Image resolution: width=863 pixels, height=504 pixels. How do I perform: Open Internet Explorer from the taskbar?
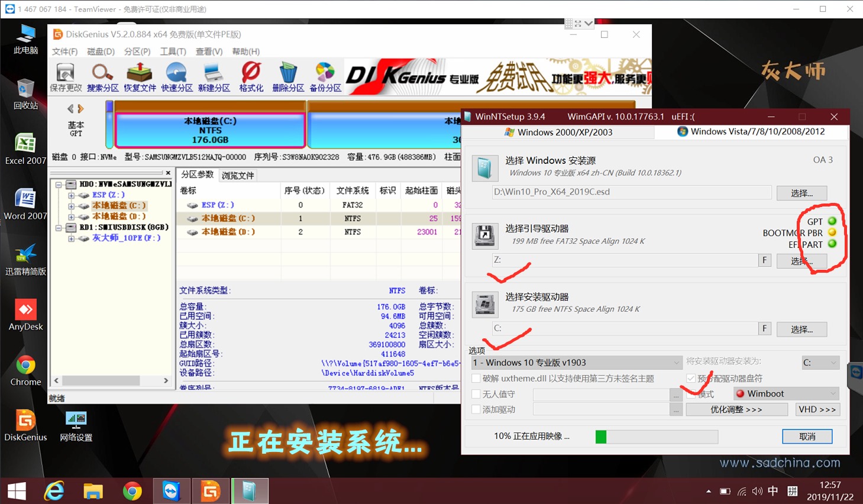tap(54, 491)
